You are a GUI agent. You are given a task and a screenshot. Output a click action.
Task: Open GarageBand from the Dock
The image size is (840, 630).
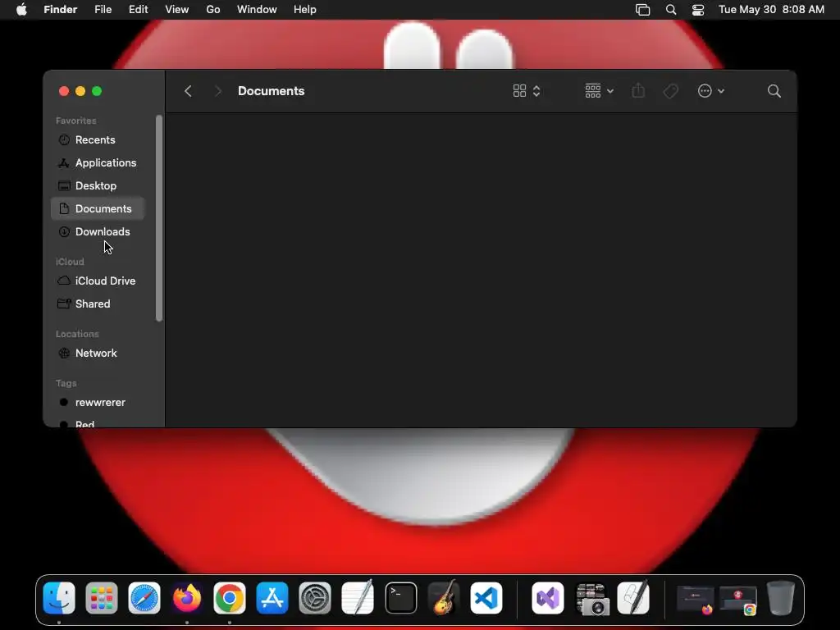pyautogui.click(x=444, y=598)
